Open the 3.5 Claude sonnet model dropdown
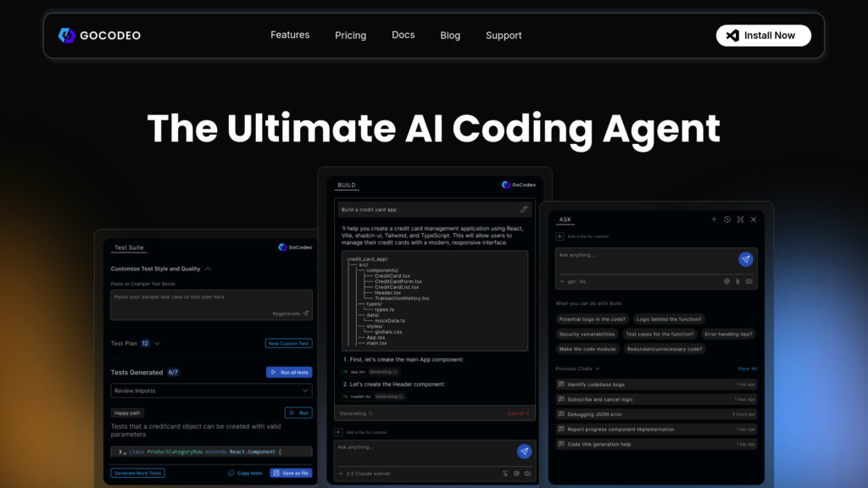Viewport: 868px width, 488px height. (364, 474)
